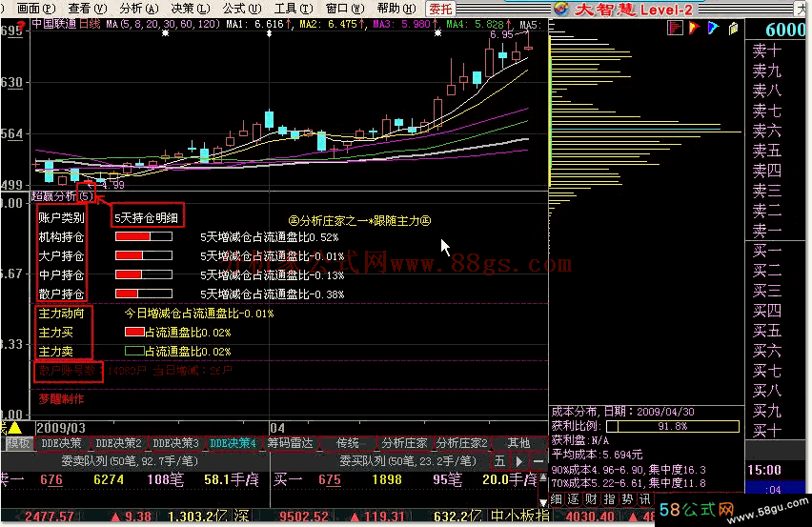
Task: Switch to the DDE决策4 tab
Action: click(233, 443)
